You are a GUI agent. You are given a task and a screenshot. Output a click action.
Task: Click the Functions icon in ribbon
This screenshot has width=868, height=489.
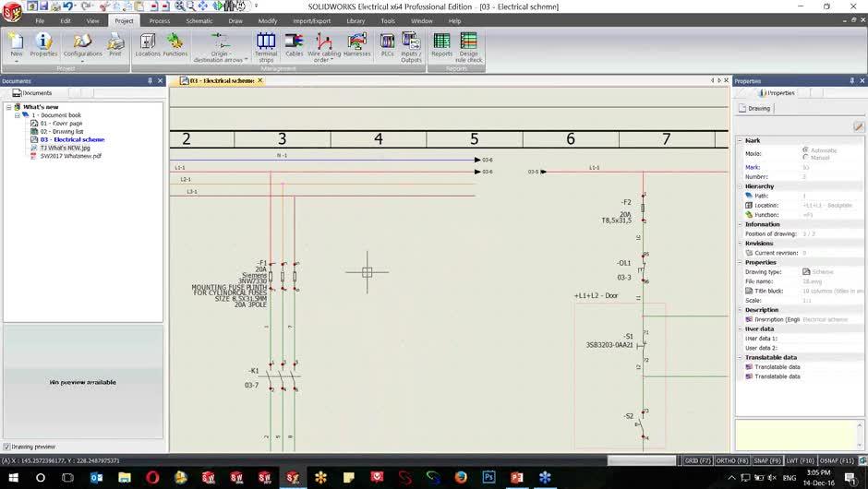tap(175, 45)
